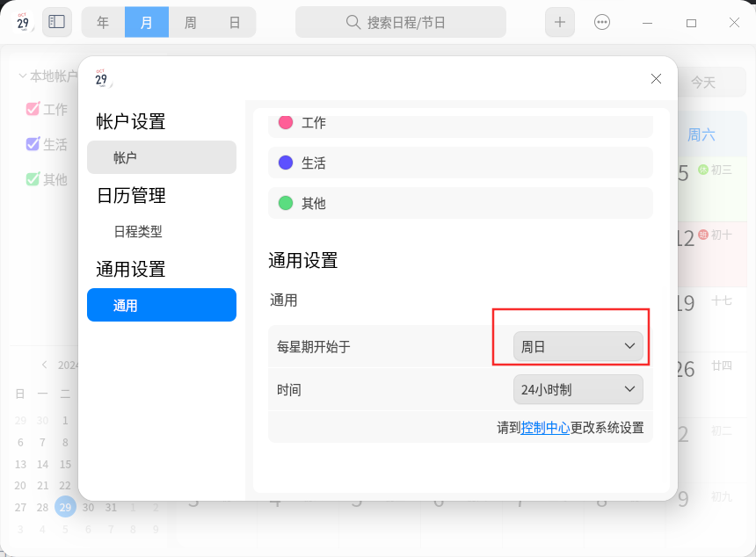Switch to the 日 view tab
This screenshot has height=557, width=756.
pos(235,22)
